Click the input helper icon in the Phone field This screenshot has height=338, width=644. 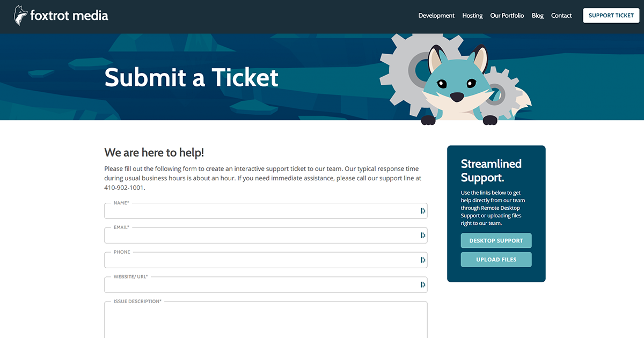coord(422,260)
